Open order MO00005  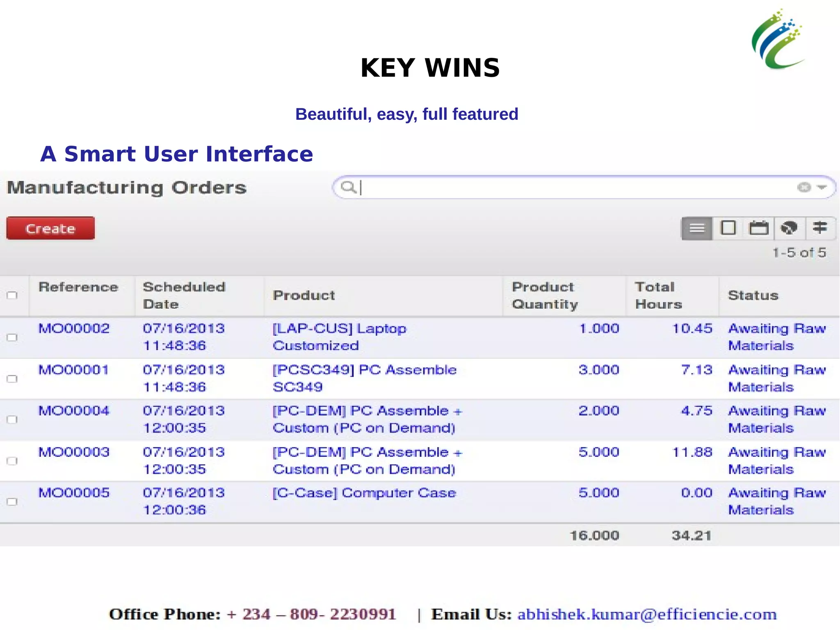pos(74,493)
